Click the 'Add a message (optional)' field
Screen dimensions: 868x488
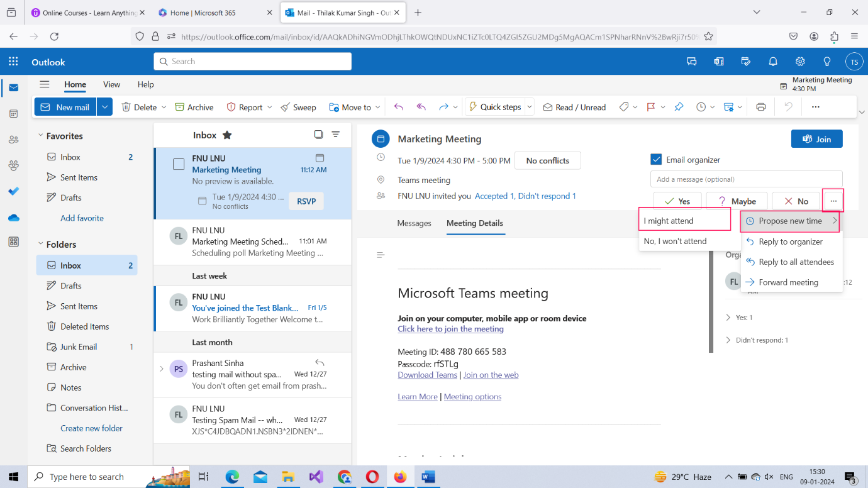point(746,179)
